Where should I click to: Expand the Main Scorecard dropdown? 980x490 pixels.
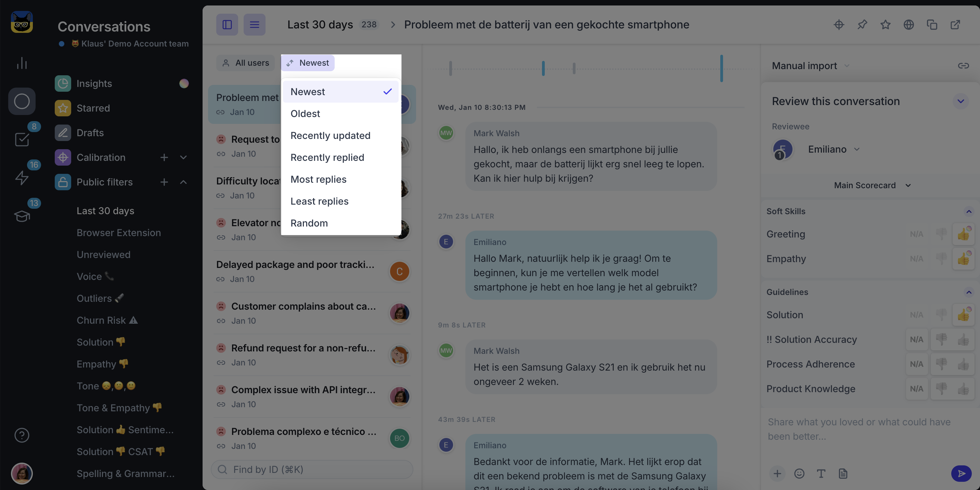(872, 185)
